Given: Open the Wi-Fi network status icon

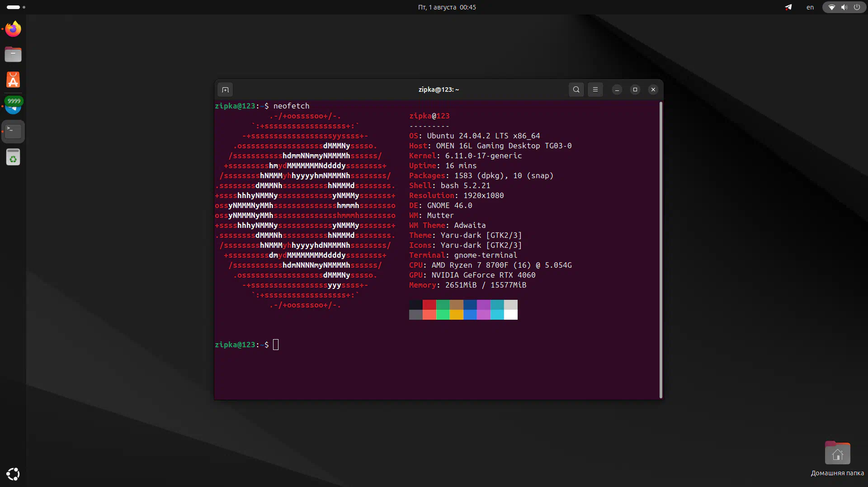Looking at the screenshot, I should (831, 7).
